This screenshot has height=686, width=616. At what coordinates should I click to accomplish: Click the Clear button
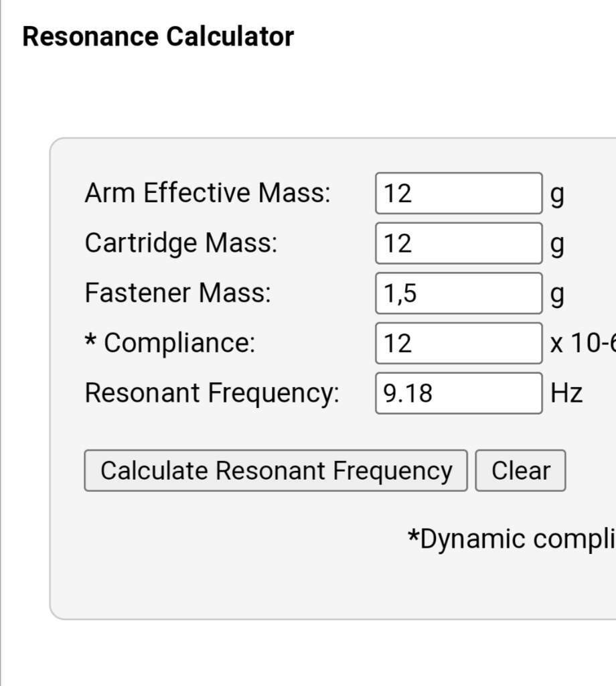click(x=520, y=470)
